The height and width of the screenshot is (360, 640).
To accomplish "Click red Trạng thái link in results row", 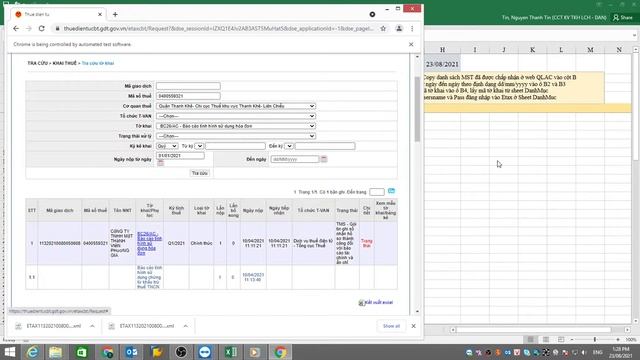I will coord(367,243).
